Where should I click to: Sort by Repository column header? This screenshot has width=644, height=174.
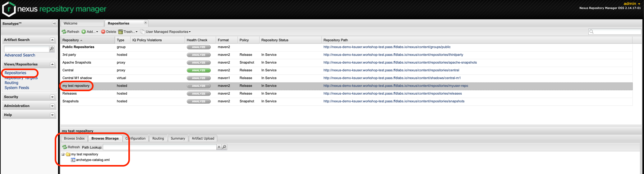[88, 40]
